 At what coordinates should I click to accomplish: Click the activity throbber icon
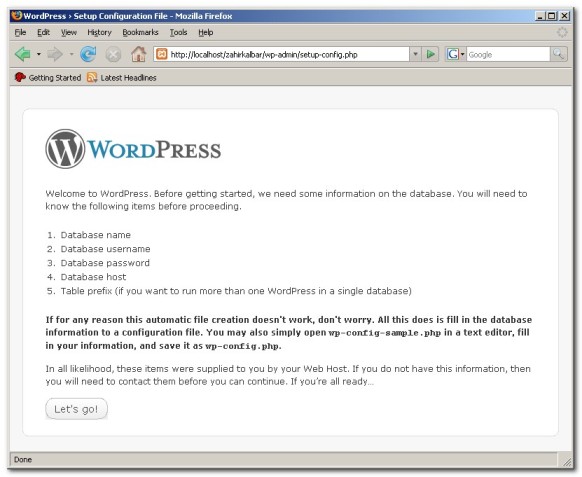562,32
